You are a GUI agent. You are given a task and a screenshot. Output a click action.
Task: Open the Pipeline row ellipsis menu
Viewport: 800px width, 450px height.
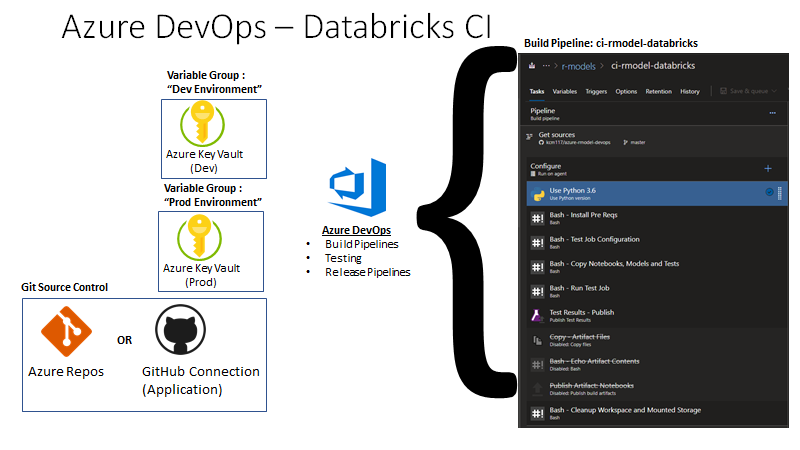tap(772, 113)
